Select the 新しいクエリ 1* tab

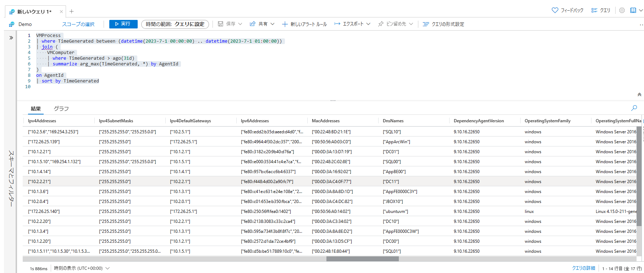[x=34, y=12]
